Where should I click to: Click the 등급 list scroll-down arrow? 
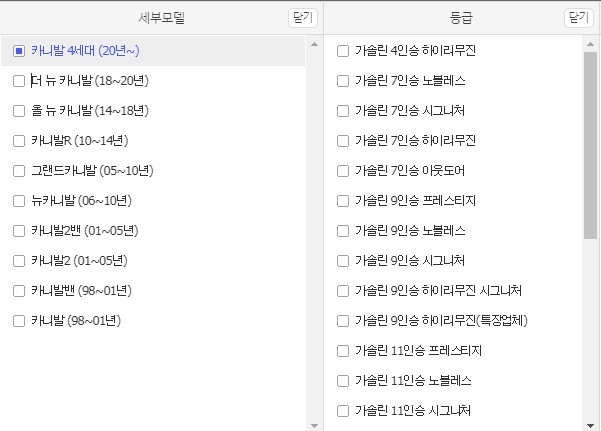point(590,425)
